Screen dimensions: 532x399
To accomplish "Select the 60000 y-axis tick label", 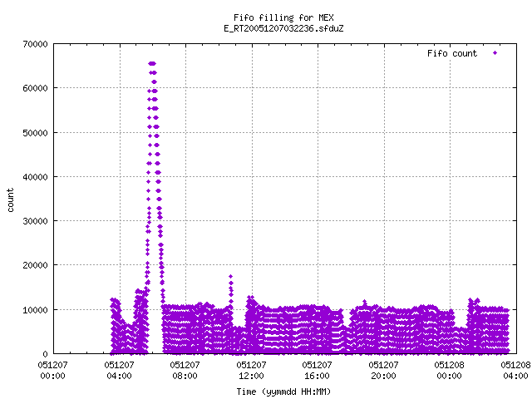I will (x=35, y=89).
